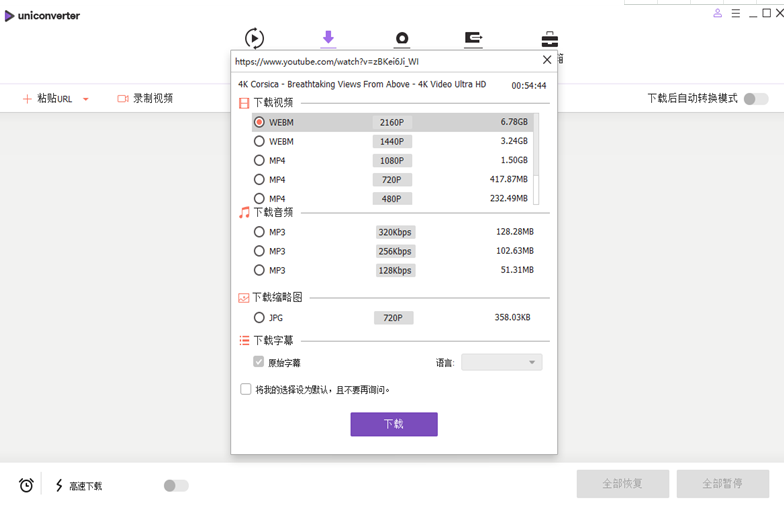
Task: Click the user account icon
Action: tap(718, 14)
